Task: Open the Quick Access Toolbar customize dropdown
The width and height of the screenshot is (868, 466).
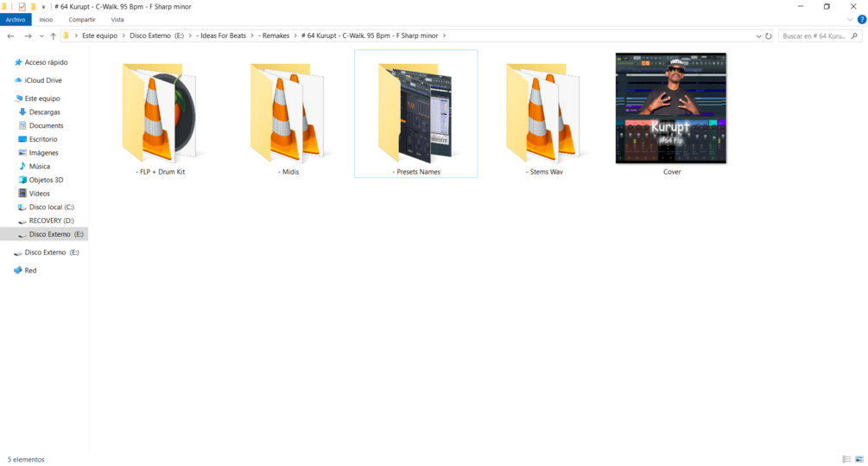Action: [44, 7]
